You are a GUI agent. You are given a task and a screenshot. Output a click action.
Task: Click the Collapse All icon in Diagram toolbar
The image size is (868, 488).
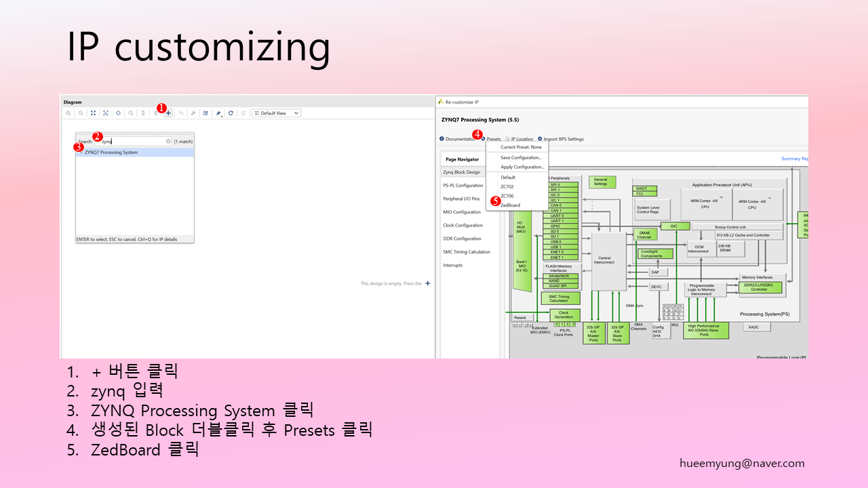pyautogui.click(x=143, y=113)
